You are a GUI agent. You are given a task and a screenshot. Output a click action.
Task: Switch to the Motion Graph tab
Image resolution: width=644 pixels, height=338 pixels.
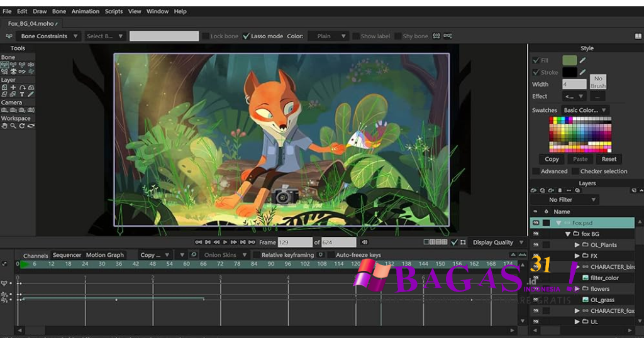pyautogui.click(x=105, y=254)
